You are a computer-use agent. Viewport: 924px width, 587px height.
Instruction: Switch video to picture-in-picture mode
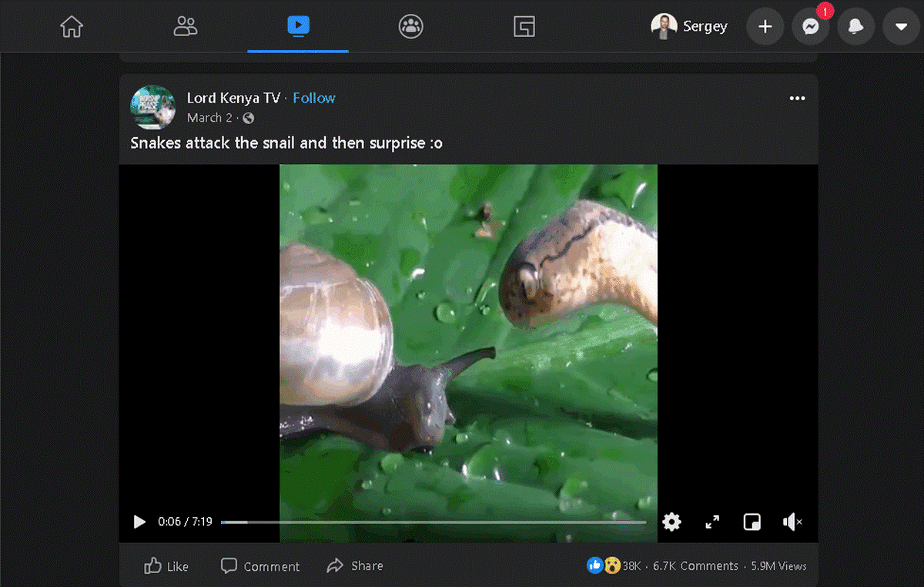[x=752, y=522]
